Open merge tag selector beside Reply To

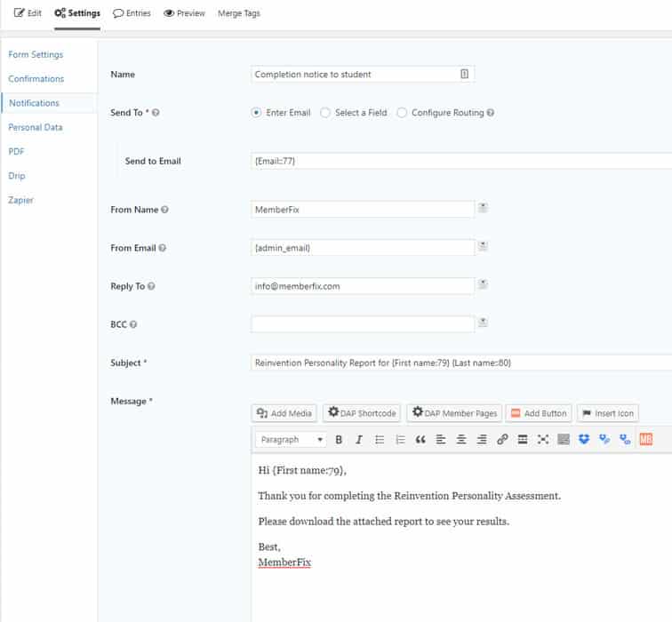point(483,284)
